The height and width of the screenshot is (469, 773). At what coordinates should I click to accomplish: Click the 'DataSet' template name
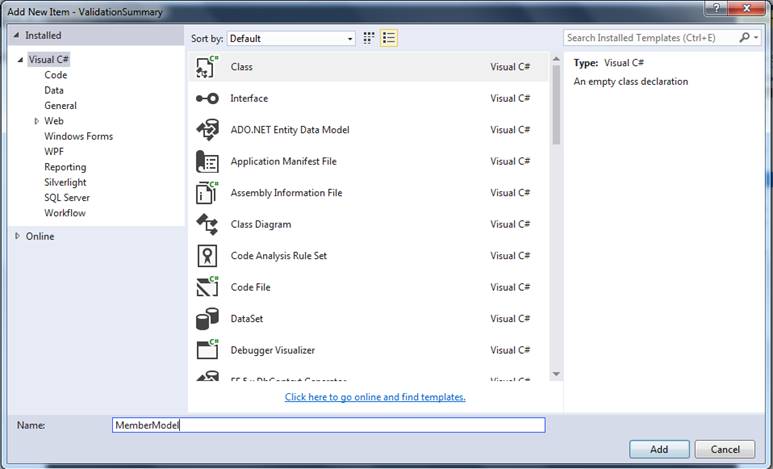[246, 319]
